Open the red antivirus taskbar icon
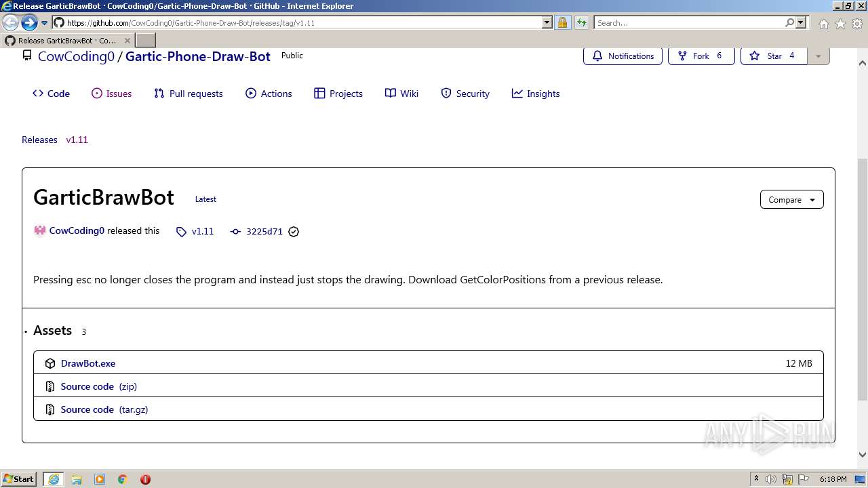This screenshot has height=488, width=868. coord(145,479)
